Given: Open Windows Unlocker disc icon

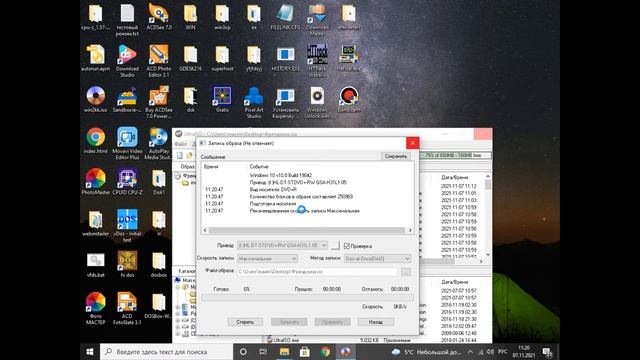Looking at the screenshot, I should tap(317, 102).
